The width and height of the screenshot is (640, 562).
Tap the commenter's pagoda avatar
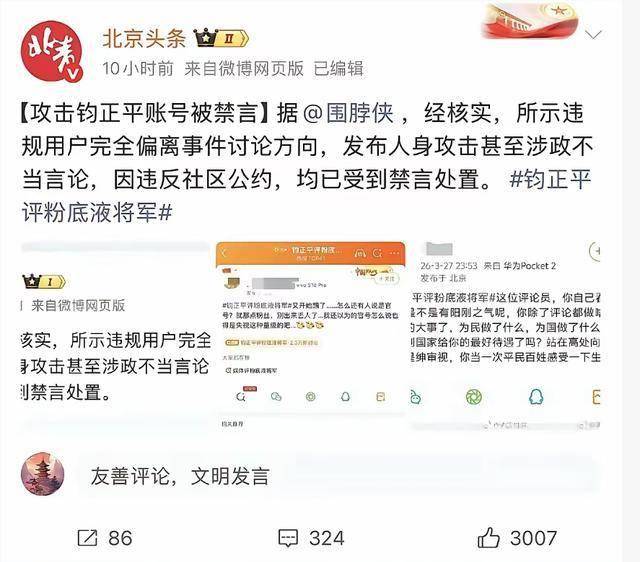pos(42,473)
